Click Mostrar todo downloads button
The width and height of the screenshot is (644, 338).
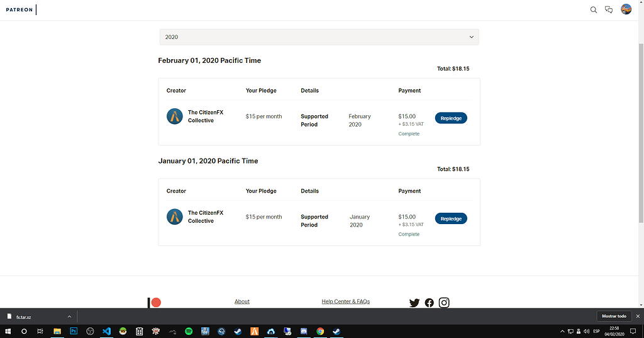614,316
